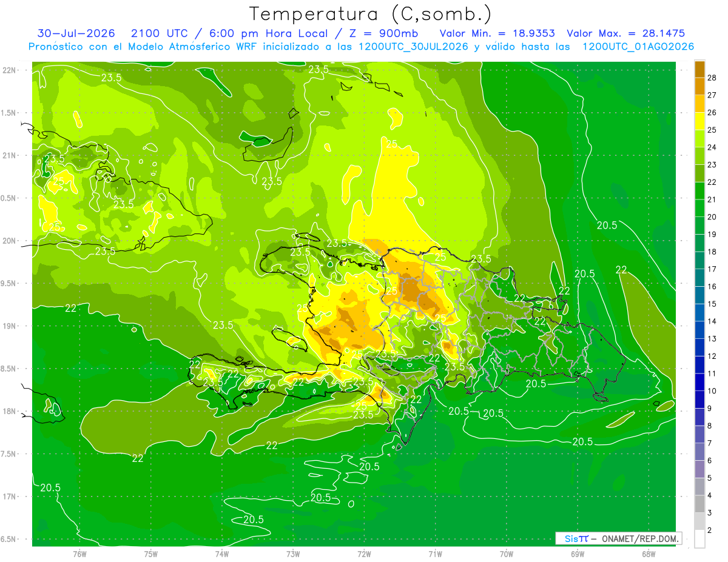Click the 'Valor Min. = 18.9353' value
This screenshot has height=562, width=728.
(497, 33)
